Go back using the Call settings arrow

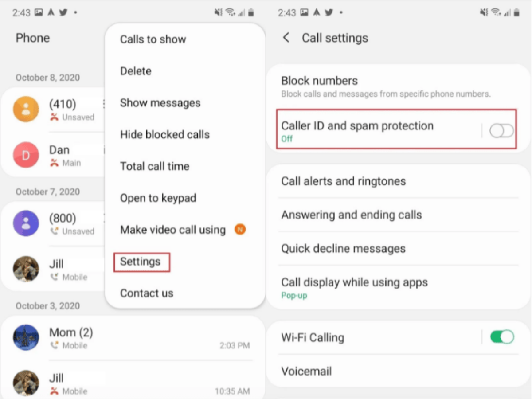(x=286, y=38)
